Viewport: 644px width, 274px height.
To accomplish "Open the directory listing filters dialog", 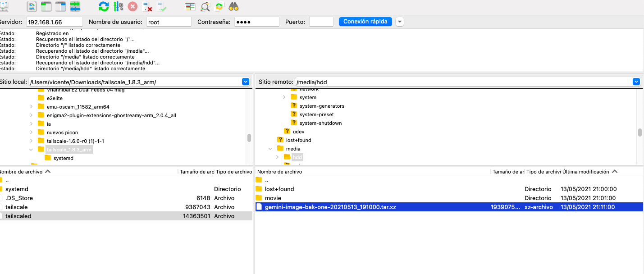I will click(191, 6).
